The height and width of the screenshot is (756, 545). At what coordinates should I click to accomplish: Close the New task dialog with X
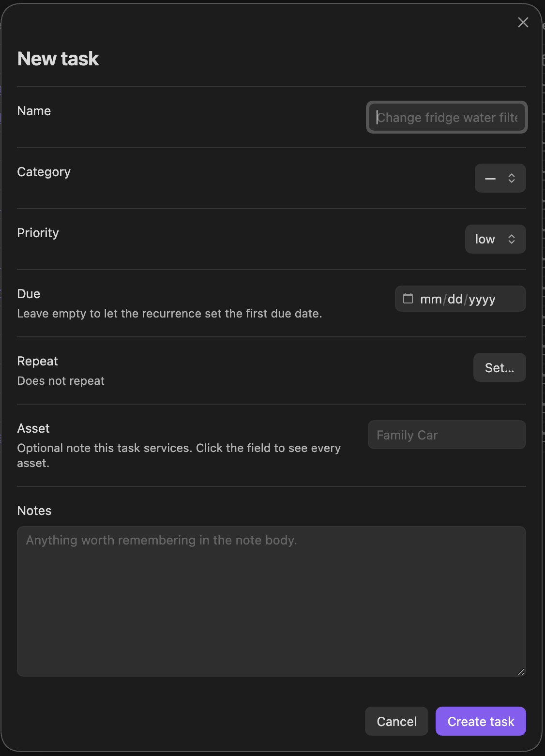[523, 22]
